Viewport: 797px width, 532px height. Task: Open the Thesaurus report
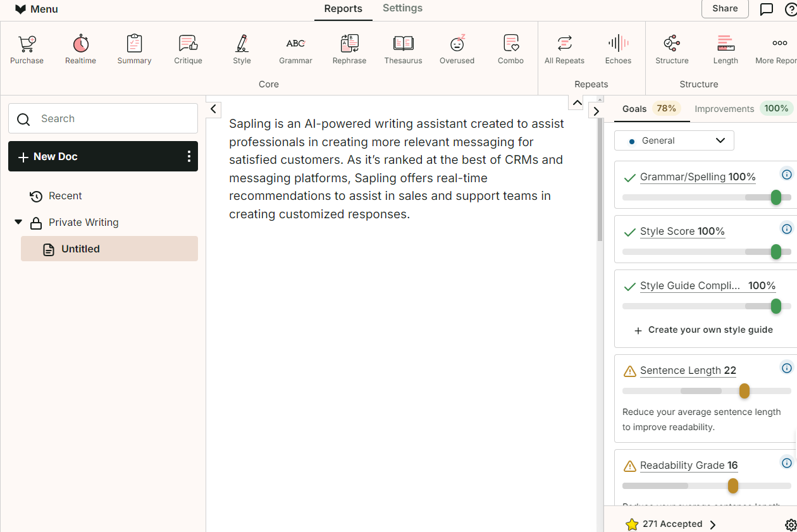(x=403, y=48)
